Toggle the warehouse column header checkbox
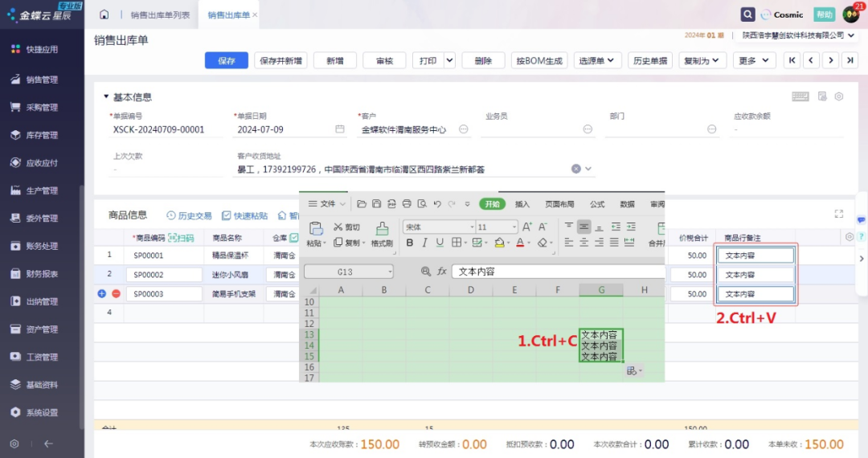This screenshot has height=458, width=868. (x=293, y=239)
